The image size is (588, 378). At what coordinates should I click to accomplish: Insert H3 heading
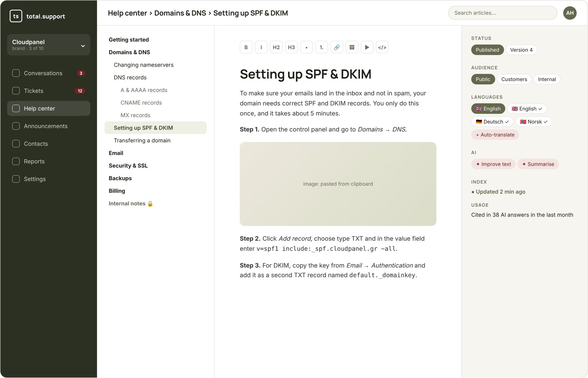click(291, 47)
